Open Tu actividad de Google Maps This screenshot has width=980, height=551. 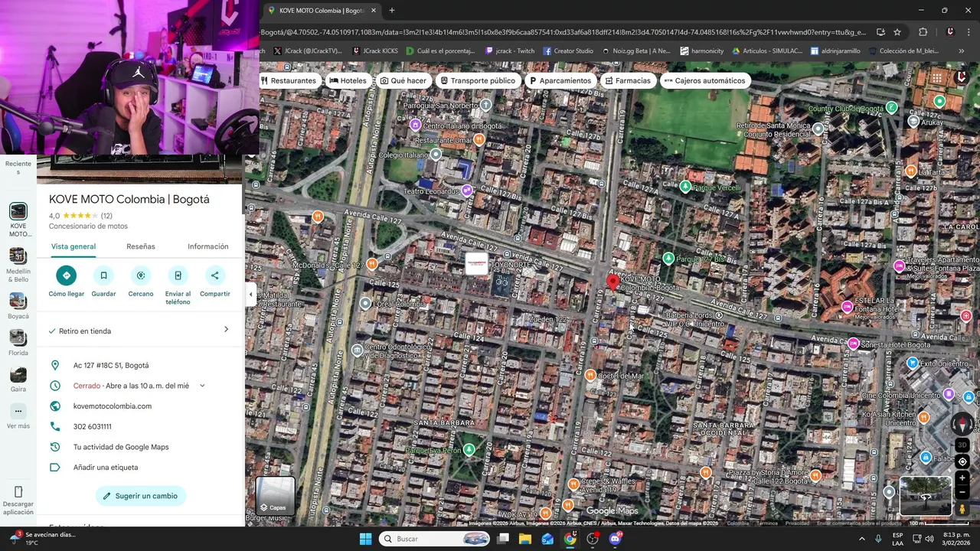pyautogui.click(x=121, y=447)
